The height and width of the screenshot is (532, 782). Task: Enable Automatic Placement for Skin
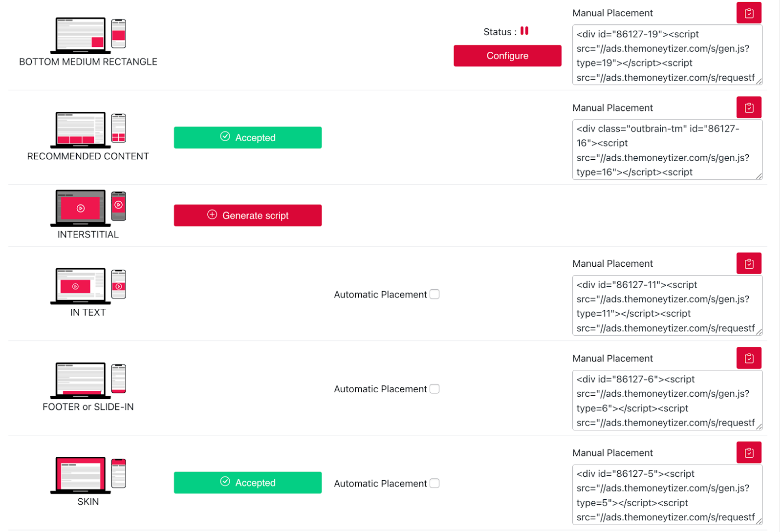(434, 483)
